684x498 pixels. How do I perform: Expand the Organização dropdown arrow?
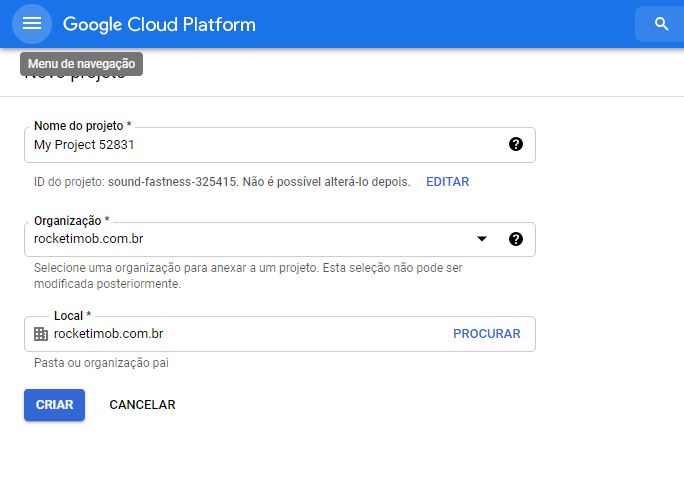coord(482,239)
